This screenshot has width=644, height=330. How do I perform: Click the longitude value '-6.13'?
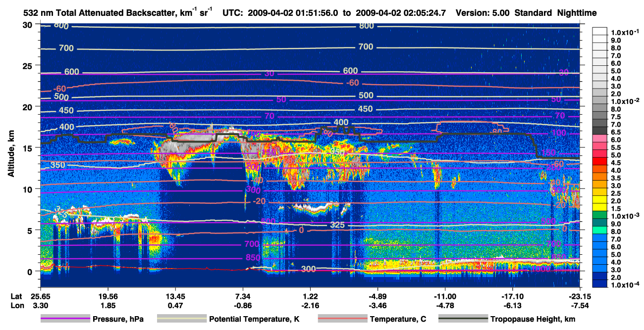(x=513, y=305)
